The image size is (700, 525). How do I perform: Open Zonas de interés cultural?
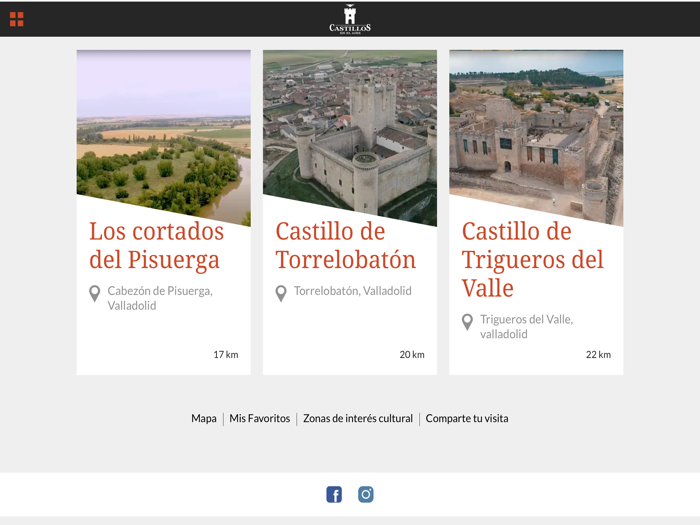click(358, 418)
